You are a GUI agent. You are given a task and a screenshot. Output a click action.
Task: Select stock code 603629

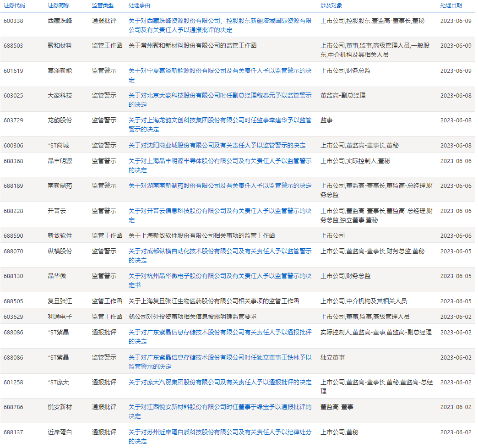click(13, 317)
